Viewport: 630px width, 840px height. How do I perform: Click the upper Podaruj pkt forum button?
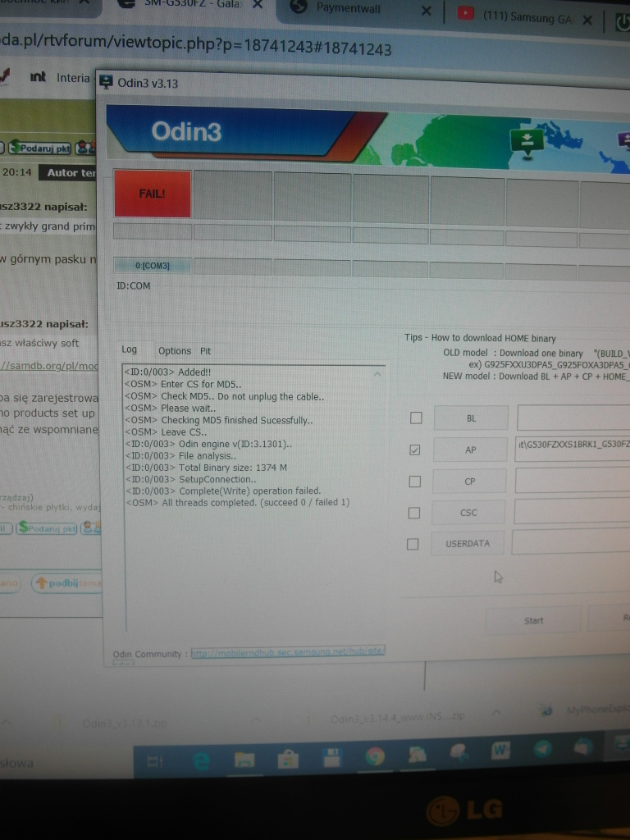click(x=39, y=148)
